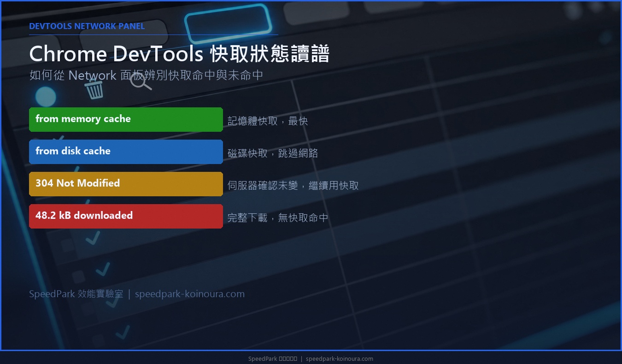Click the amber 304 Not Modified badge
622x364 pixels.
[x=126, y=184]
